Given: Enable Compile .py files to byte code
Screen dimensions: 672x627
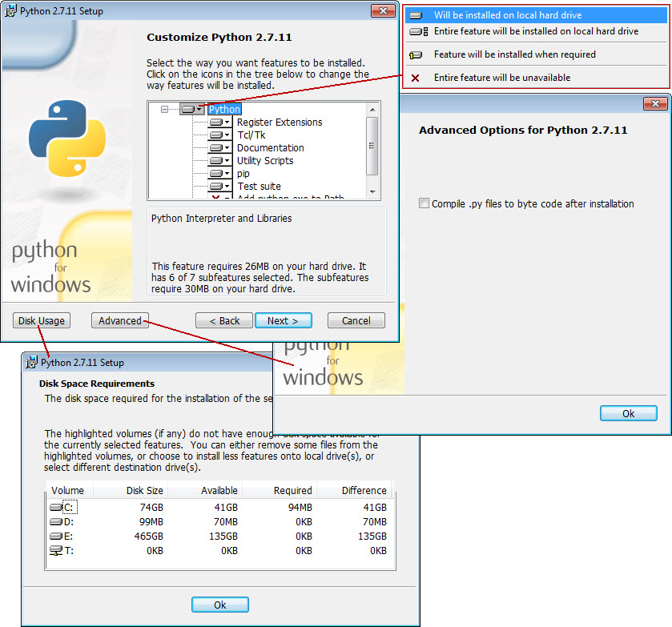Looking at the screenshot, I should point(424,203).
